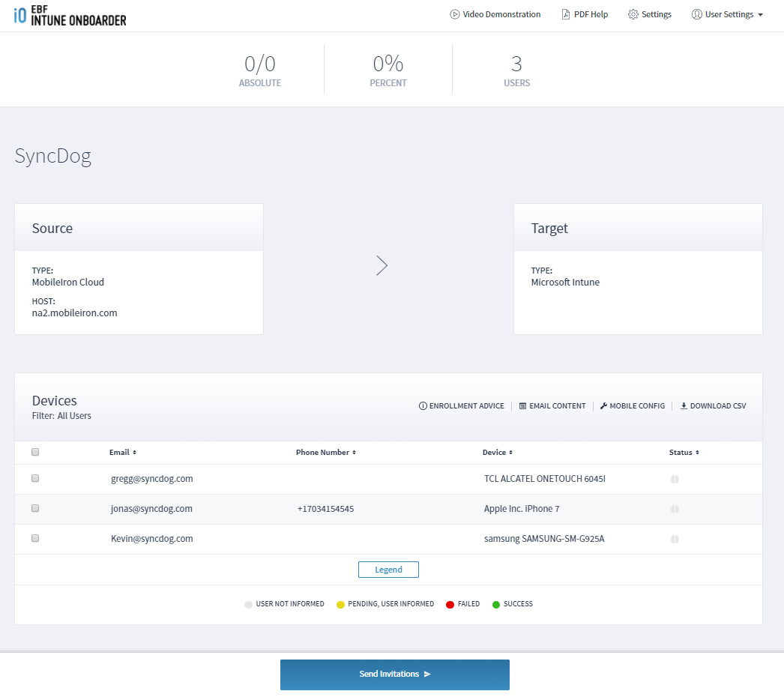Check the Kevin@syncdog.com row checkbox
This screenshot has width=784, height=697.
point(35,538)
